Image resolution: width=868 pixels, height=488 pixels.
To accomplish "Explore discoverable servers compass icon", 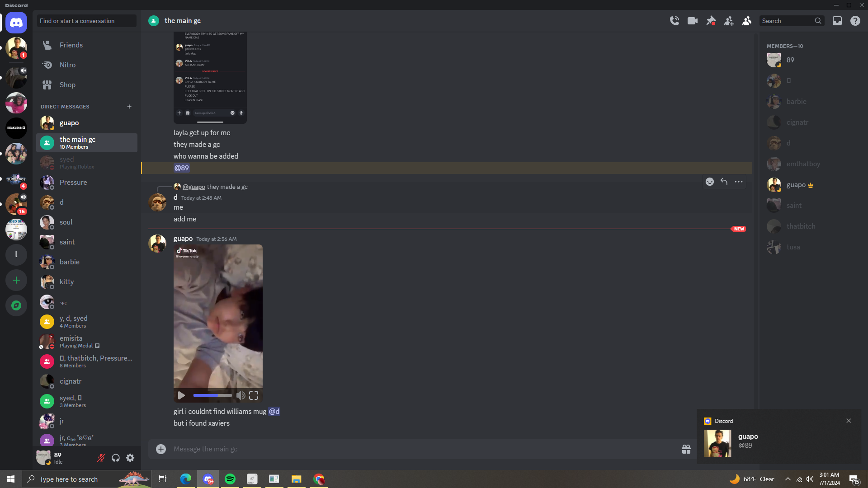I will pos(16,306).
